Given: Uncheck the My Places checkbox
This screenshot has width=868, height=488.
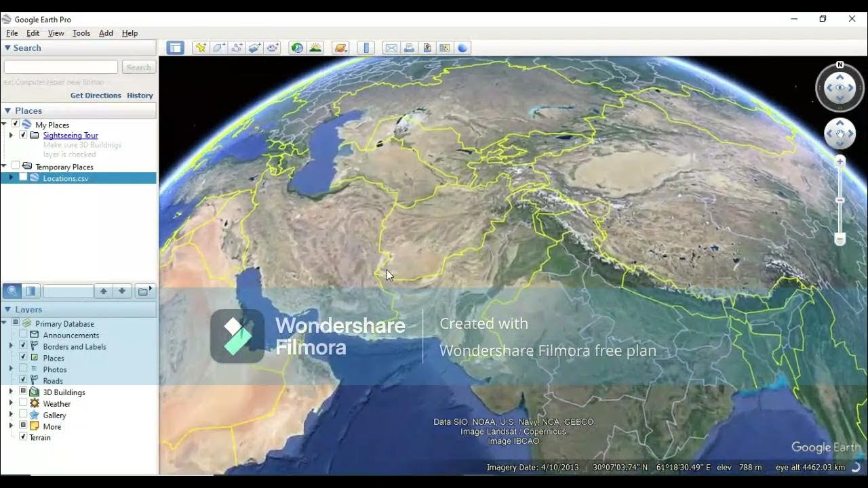Looking at the screenshot, I should (16, 124).
